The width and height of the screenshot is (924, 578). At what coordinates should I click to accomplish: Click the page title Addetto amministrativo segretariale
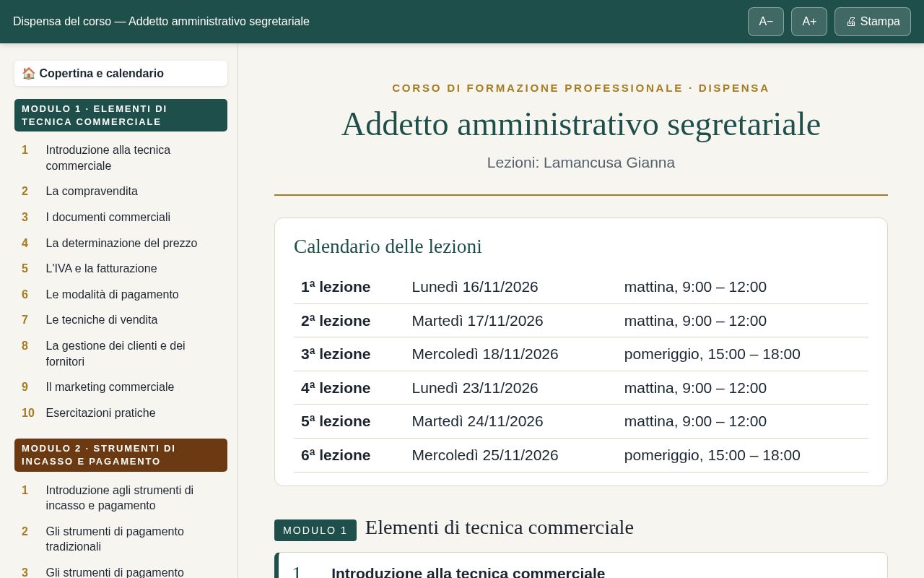click(581, 124)
